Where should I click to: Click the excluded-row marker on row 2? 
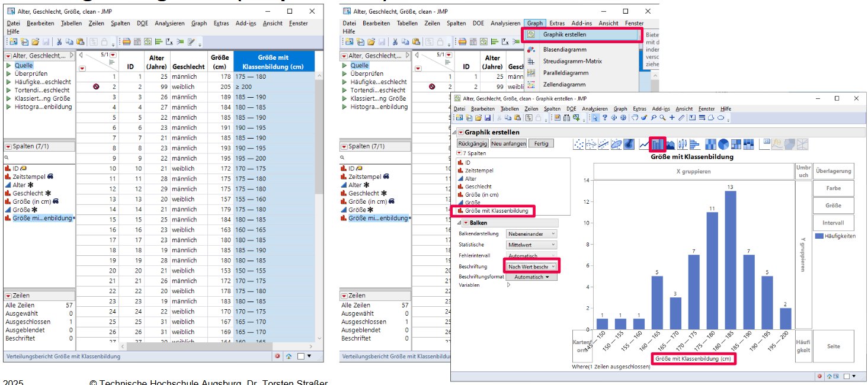click(x=96, y=86)
